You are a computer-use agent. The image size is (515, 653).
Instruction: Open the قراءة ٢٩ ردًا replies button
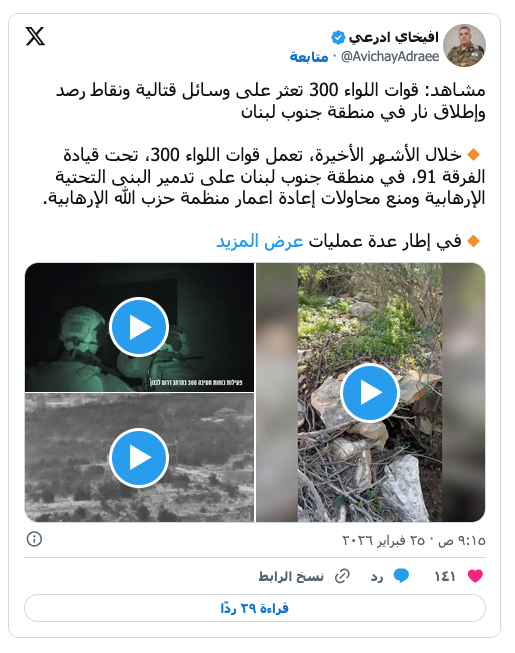[255, 608]
